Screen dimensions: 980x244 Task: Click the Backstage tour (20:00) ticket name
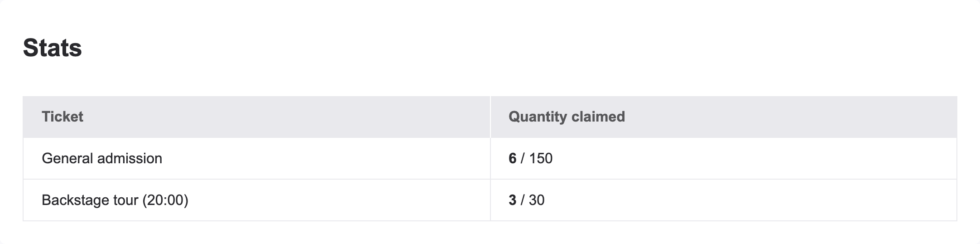tap(115, 200)
